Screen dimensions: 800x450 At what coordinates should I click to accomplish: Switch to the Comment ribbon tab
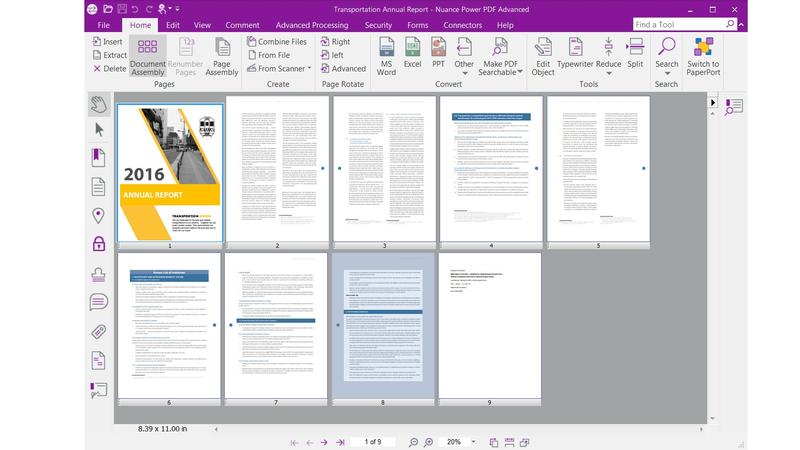(242, 25)
